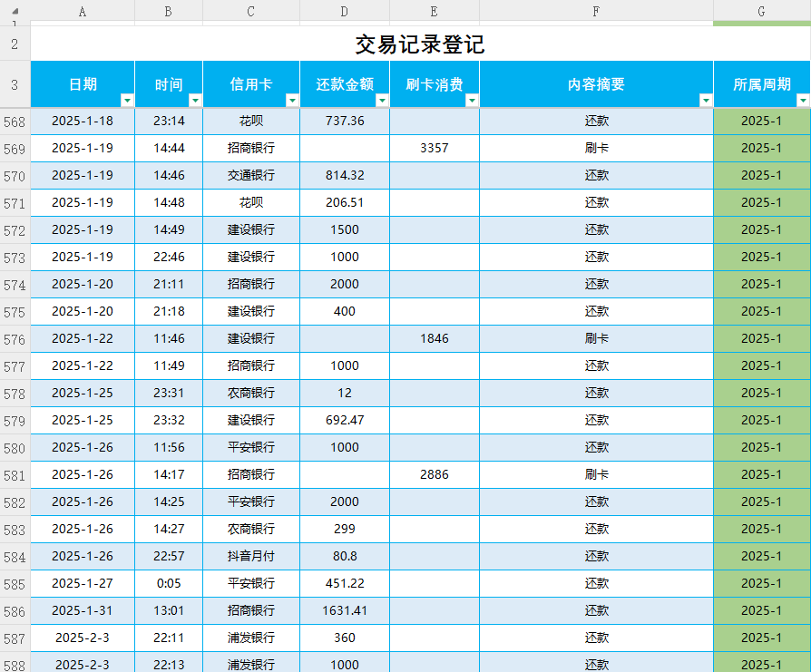Viewport: 811px width, 672px height.
Task: Select row 581 header
Action: (x=15, y=475)
